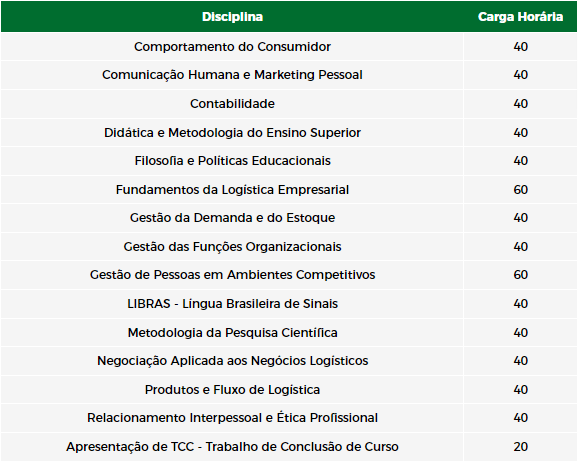Click the 60 hours value for Gestão de Pessoas
The width and height of the screenshot is (578, 463).
pyautogui.click(x=520, y=275)
